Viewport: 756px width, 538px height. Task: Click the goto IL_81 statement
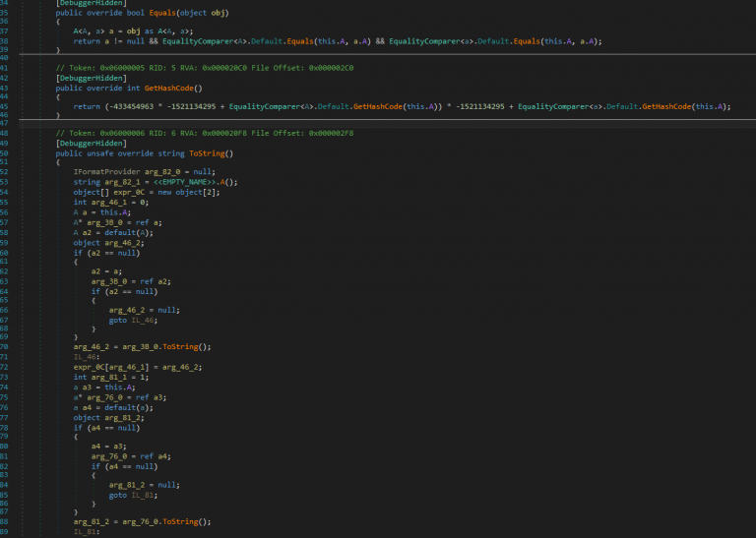click(133, 494)
